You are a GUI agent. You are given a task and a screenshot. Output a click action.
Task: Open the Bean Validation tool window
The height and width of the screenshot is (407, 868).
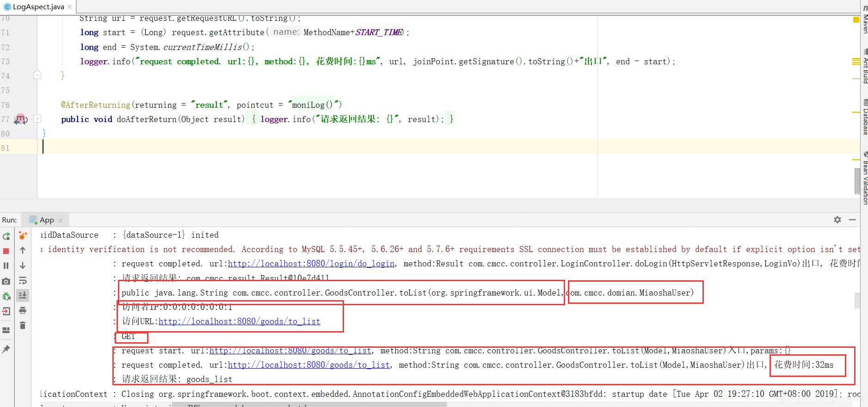865,179
